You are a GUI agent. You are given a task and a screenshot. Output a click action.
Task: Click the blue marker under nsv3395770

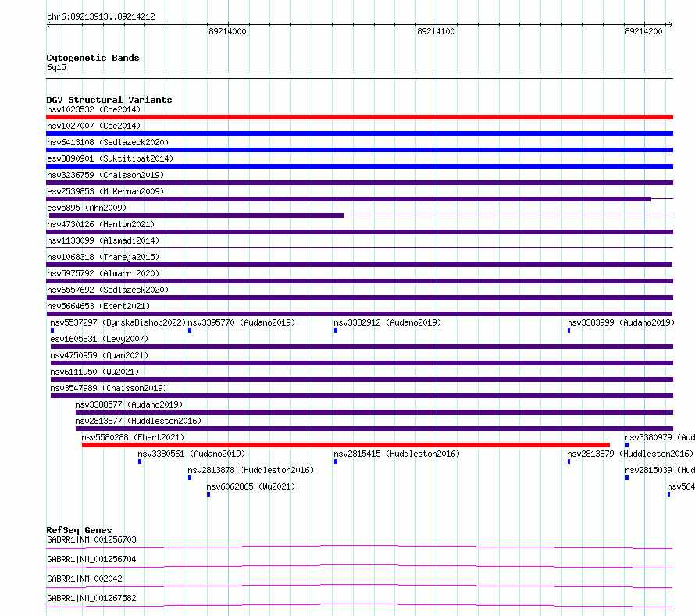(190, 330)
